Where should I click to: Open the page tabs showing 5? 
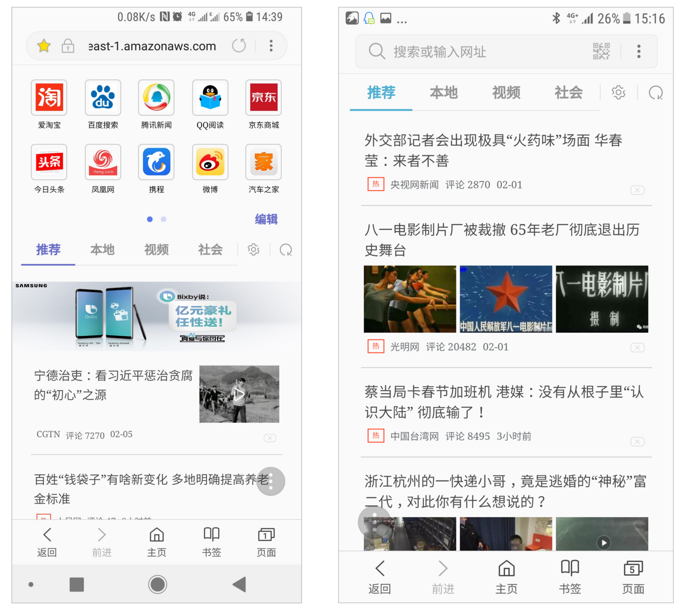point(633,576)
